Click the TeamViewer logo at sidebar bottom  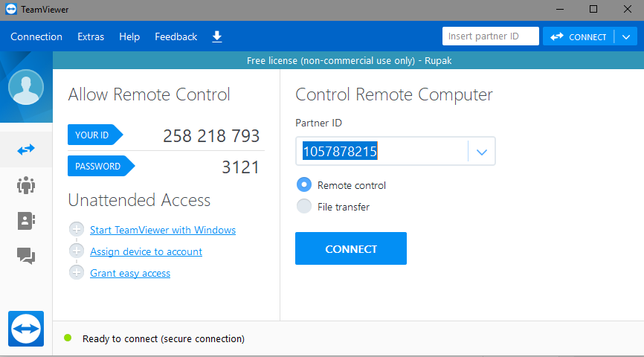pyautogui.click(x=26, y=329)
